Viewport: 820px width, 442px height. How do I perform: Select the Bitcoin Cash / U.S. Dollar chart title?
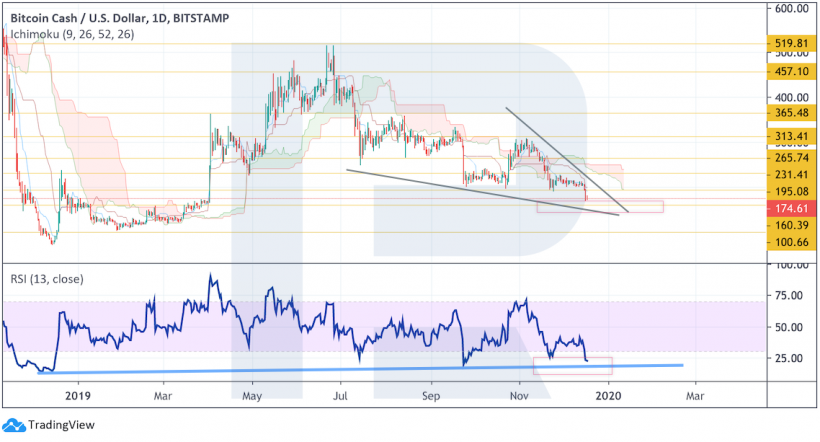click(x=120, y=18)
